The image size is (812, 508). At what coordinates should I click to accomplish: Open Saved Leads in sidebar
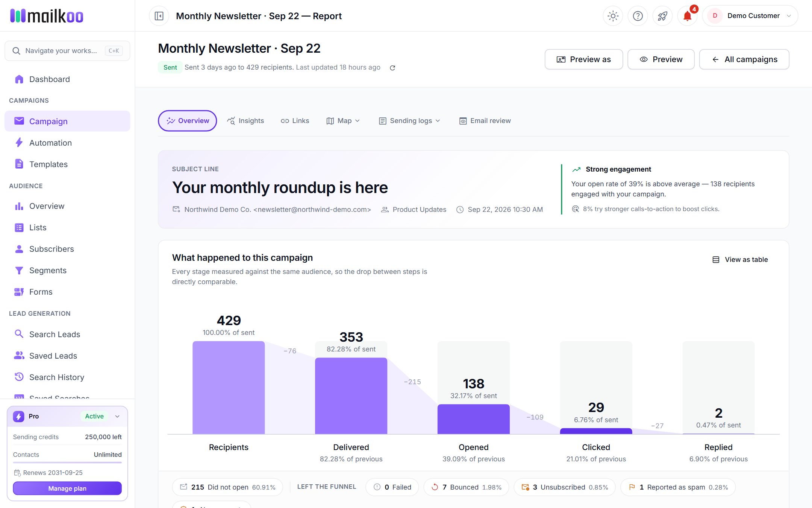[67, 356]
